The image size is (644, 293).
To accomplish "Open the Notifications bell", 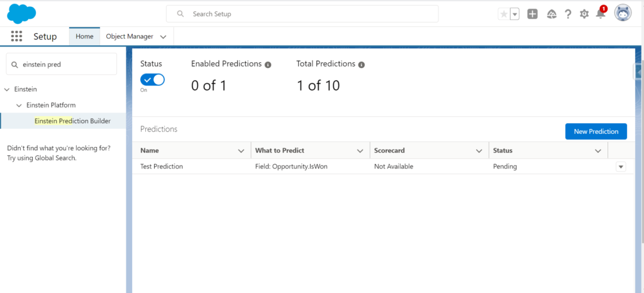I will (x=601, y=14).
